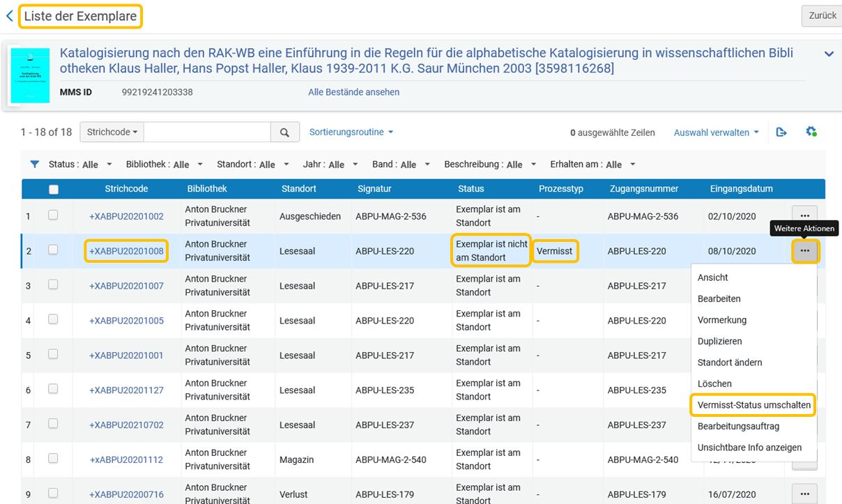Collapse the record details chevron
The width and height of the screenshot is (842, 504).
tap(829, 54)
